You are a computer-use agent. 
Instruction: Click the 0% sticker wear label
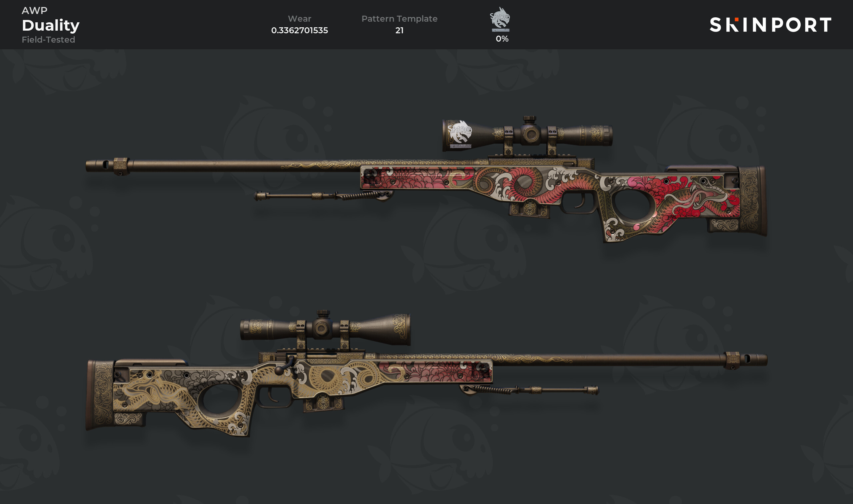click(x=502, y=39)
